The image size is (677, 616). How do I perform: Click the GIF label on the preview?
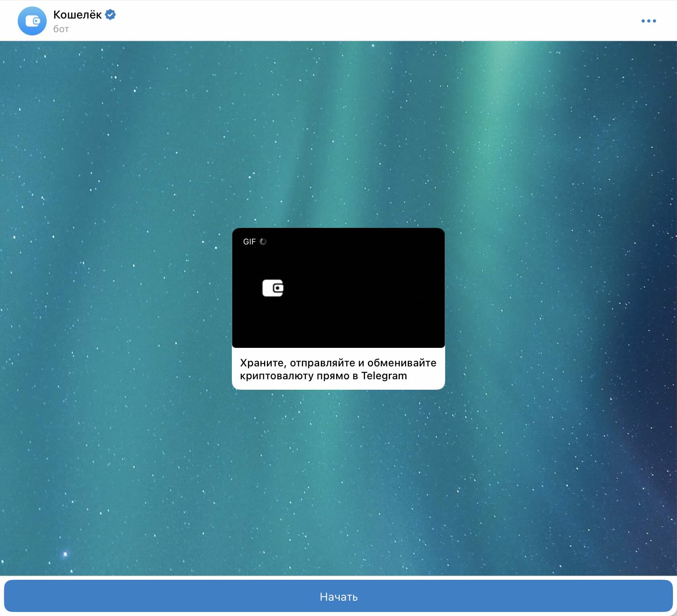(249, 242)
